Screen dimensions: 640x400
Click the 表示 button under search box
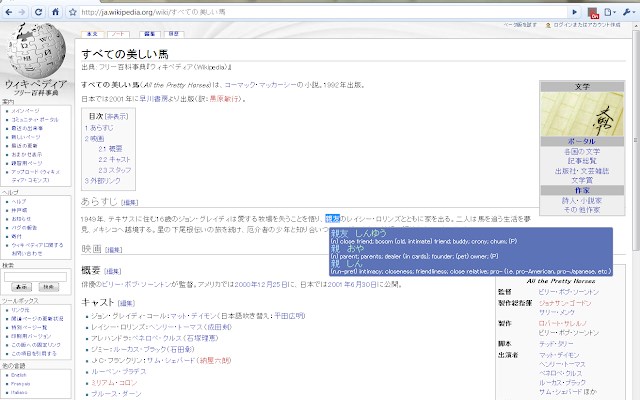pos(21,287)
